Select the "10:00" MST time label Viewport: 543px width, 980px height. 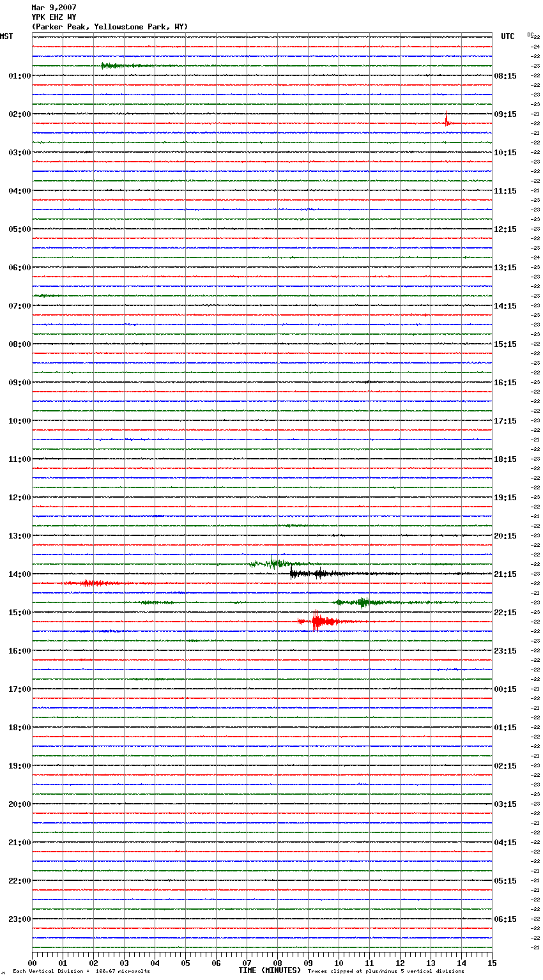19,421
